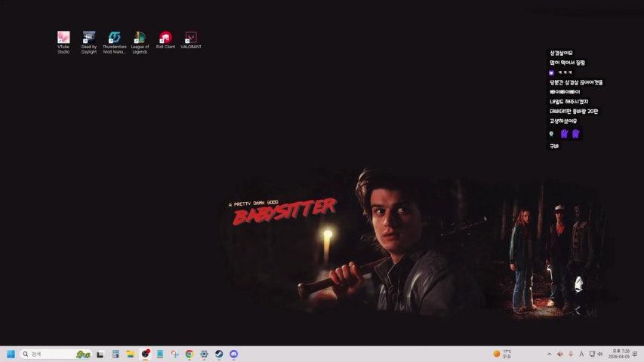Launch Google Chrome from the taskbar
Image resolution: width=644 pixels, height=362 pixels.
(190, 354)
